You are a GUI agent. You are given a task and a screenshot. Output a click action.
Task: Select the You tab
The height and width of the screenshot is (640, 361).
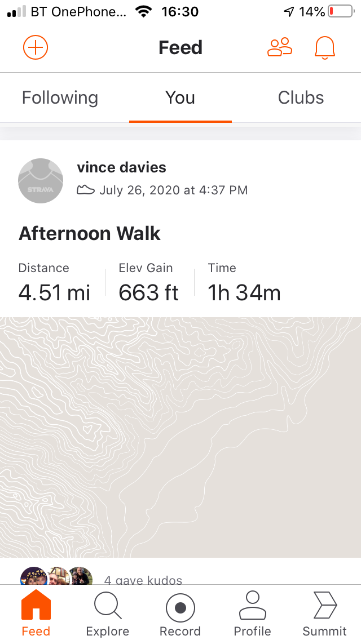pyautogui.click(x=180, y=98)
